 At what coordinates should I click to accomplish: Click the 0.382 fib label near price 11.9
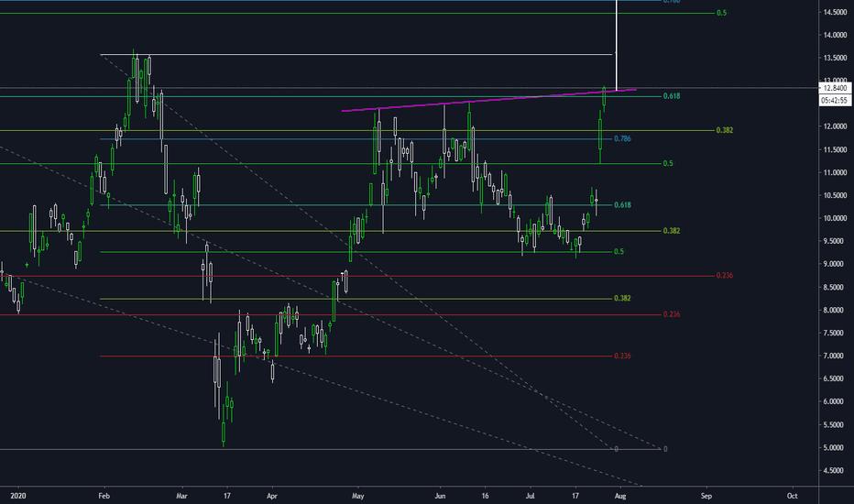725,130
